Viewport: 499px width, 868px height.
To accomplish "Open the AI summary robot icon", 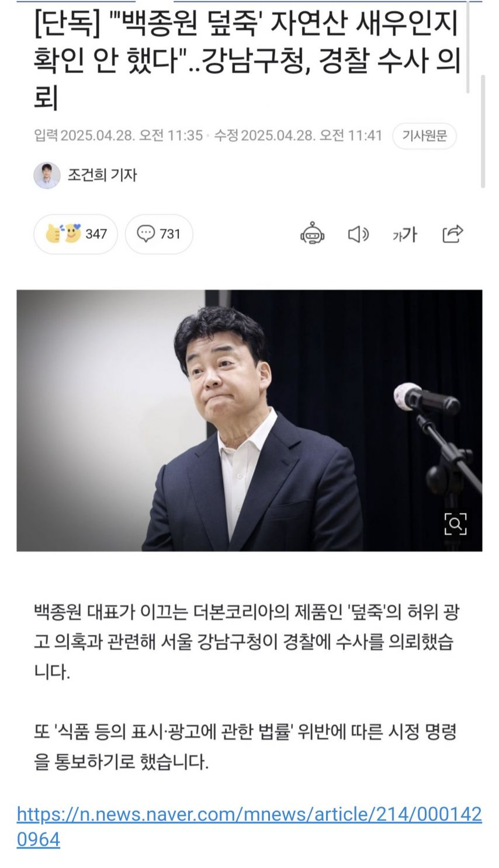I will [x=312, y=233].
